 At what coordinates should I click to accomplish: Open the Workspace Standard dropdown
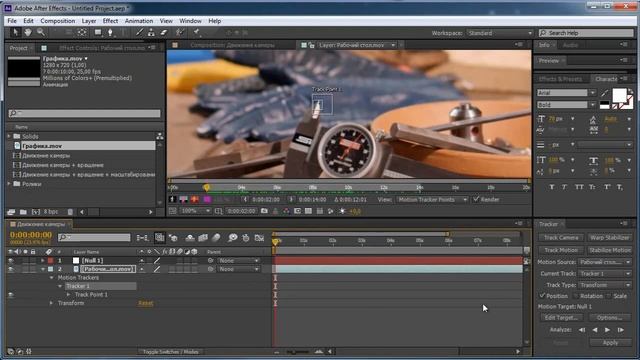[x=500, y=33]
